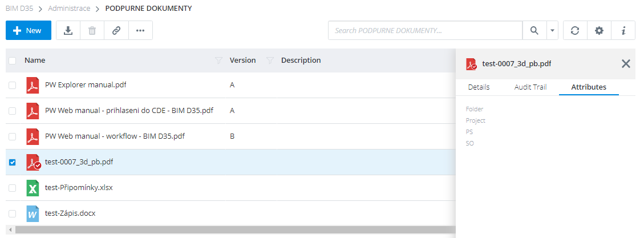
Task: Click the trash delete icon
Action: 92,31
